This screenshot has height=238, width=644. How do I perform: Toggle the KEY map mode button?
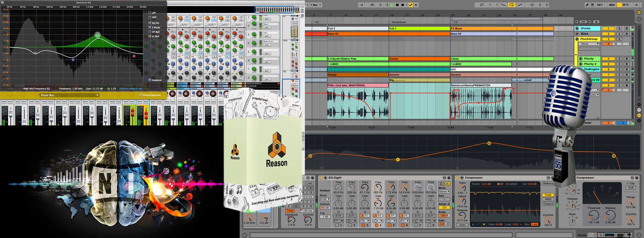point(600,5)
